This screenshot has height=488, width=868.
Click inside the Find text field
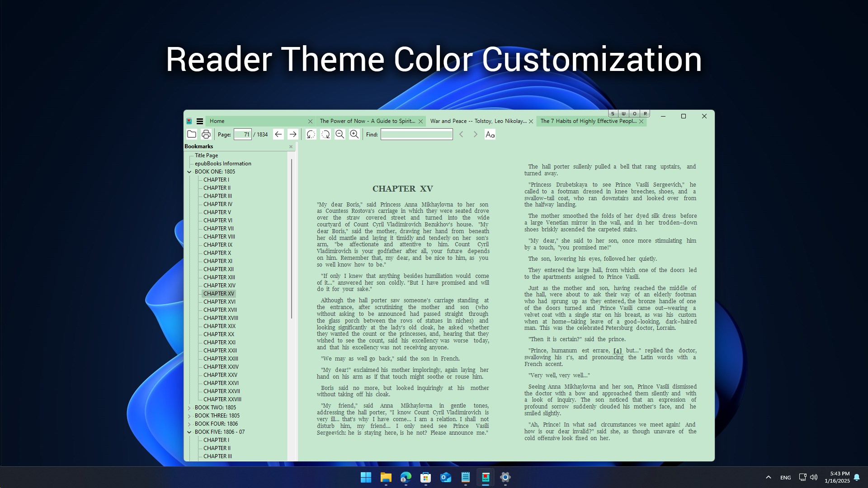coord(416,134)
